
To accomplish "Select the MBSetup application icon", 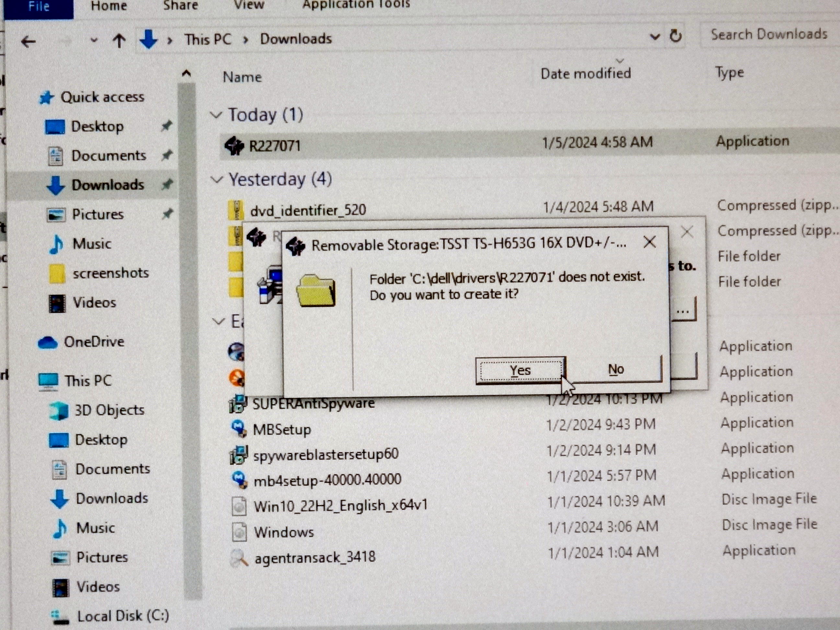I will point(239,428).
